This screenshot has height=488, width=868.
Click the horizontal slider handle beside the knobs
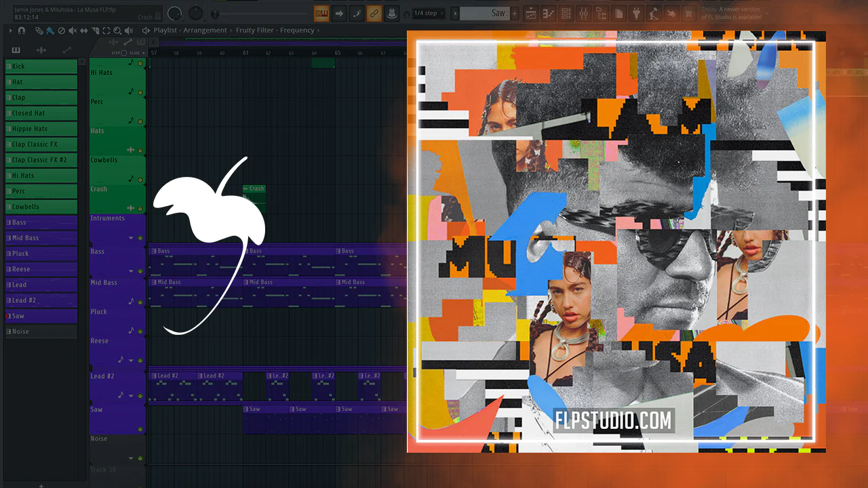point(216,13)
